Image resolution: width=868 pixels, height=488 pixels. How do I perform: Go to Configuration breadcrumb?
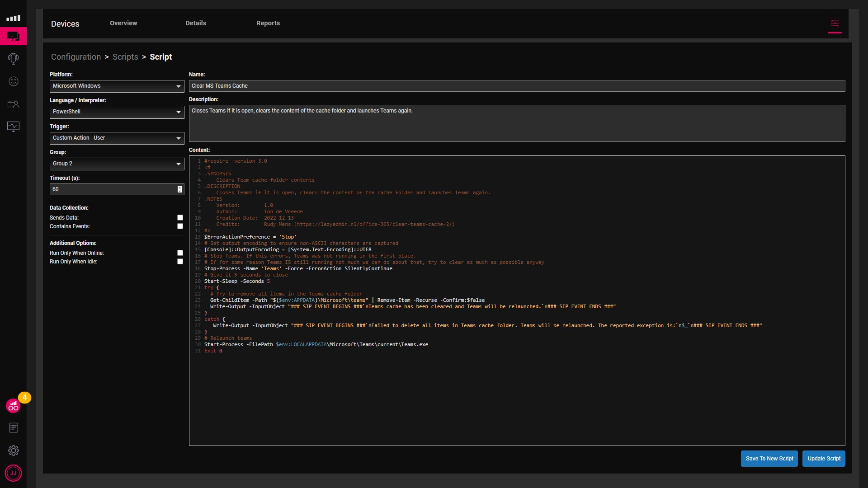76,57
